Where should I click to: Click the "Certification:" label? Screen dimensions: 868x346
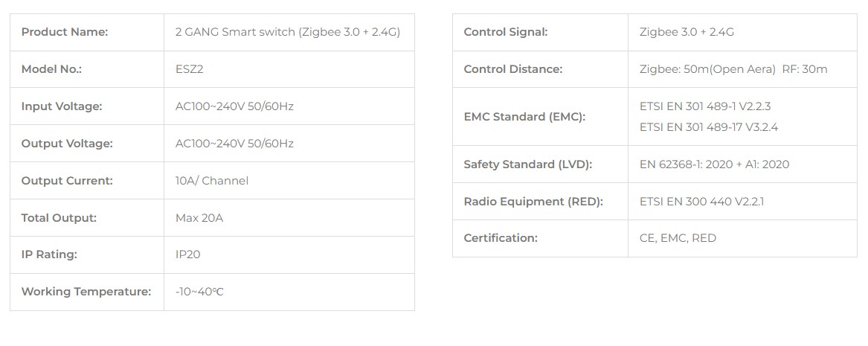click(x=500, y=238)
